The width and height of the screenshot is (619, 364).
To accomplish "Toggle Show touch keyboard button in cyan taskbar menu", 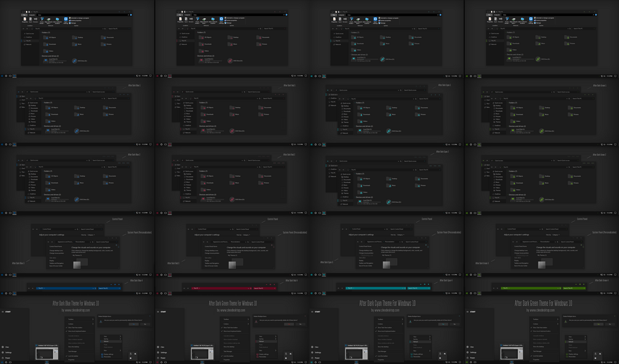I will 389,331.
